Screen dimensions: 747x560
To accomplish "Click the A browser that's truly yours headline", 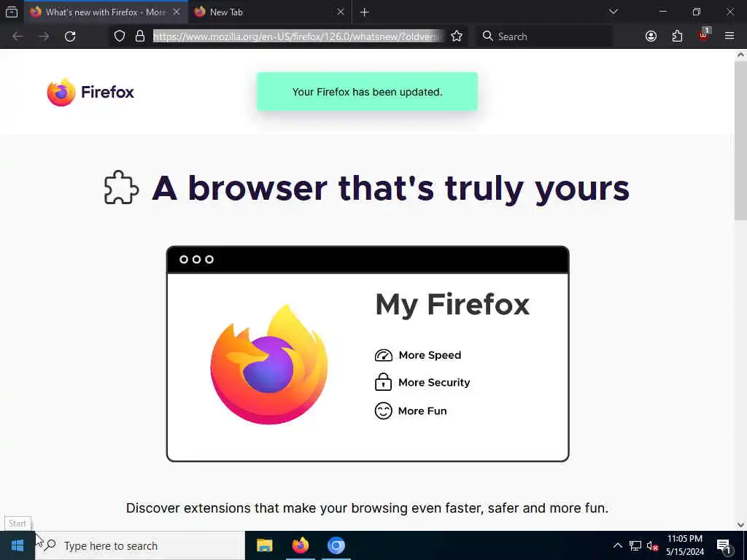I will click(x=391, y=188).
